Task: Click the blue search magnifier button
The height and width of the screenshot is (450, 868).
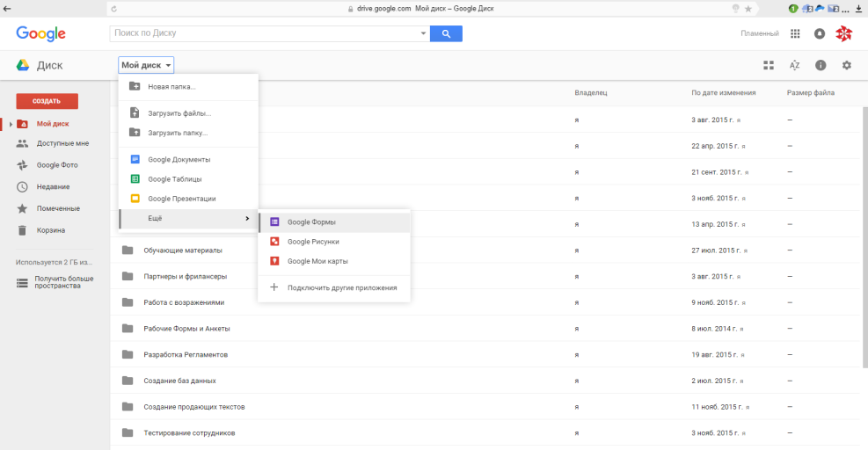Action: [x=446, y=33]
